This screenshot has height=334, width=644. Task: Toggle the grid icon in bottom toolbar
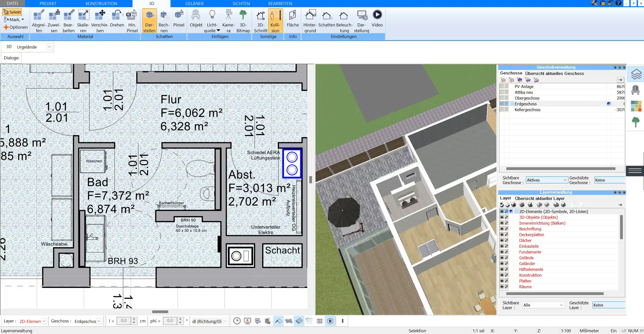[x=320, y=321]
